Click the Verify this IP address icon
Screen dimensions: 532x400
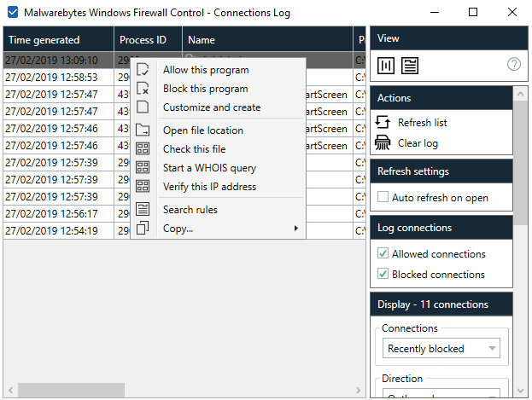point(143,186)
